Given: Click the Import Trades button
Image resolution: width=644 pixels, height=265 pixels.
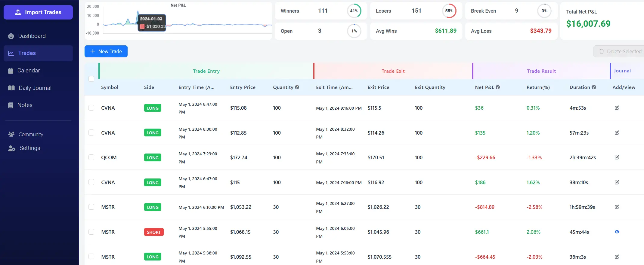Looking at the screenshot, I should click(38, 12).
